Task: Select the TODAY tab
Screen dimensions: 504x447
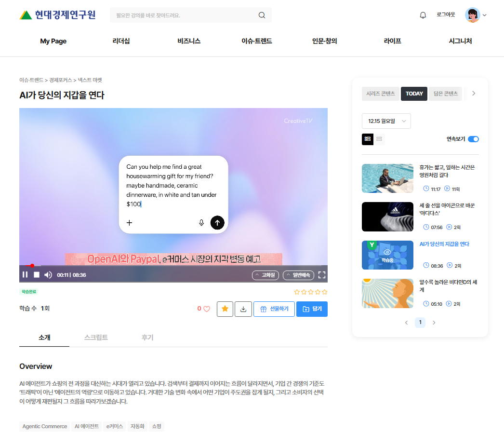Action: (414, 94)
